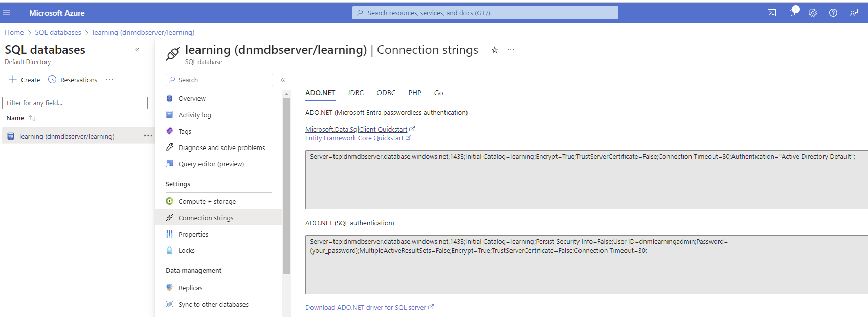The width and height of the screenshot is (868, 317).
Task: Select learning (dnmdbserver/learning) list row text
Action: tap(67, 136)
